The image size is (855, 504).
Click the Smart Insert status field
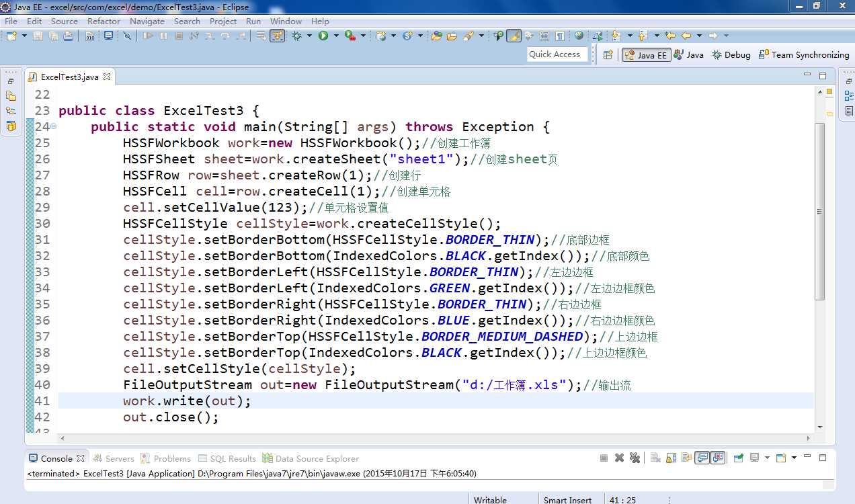[x=569, y=499]
